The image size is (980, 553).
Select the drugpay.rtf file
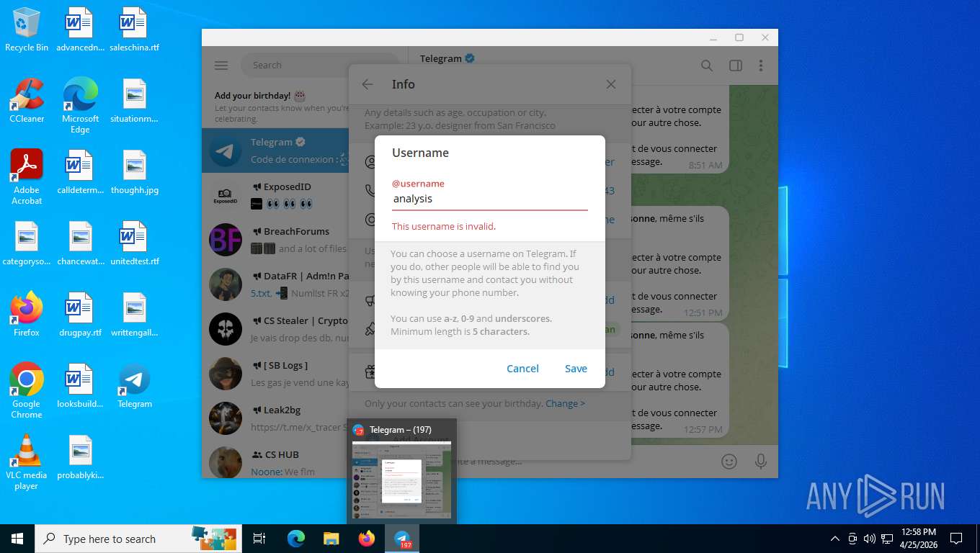[81, 315]
